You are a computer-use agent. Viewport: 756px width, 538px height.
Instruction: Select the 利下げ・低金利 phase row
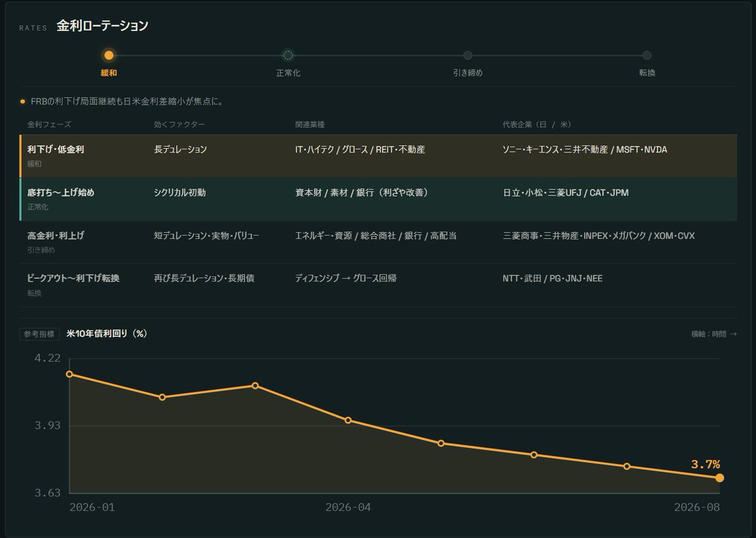pos(378,156)
